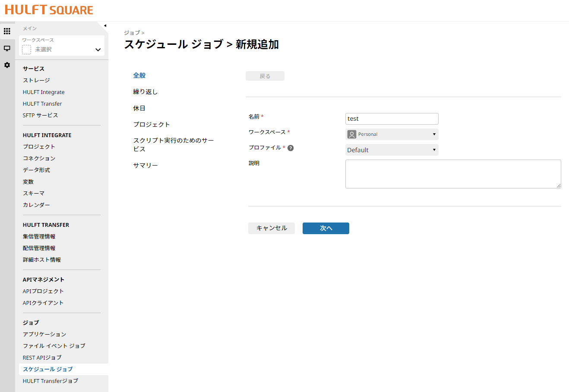
Task: Open the settings gear icon
Action: coord(7,65)
